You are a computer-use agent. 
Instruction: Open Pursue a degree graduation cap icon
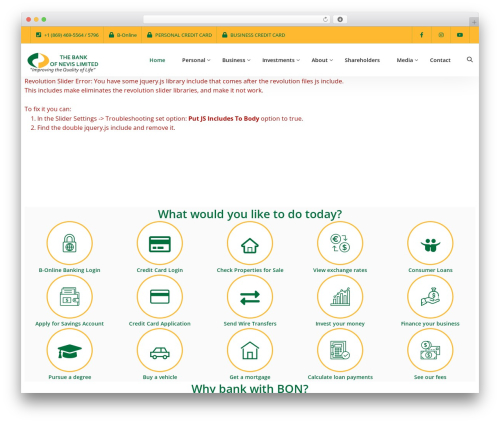tap(69, 350)
